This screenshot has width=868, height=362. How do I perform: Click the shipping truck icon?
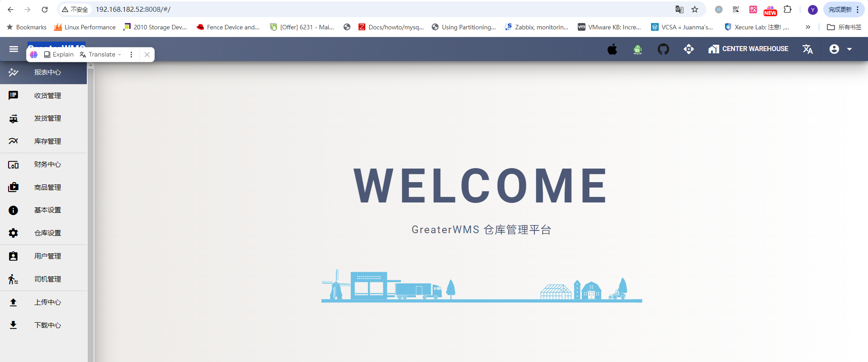coord(14,118)
